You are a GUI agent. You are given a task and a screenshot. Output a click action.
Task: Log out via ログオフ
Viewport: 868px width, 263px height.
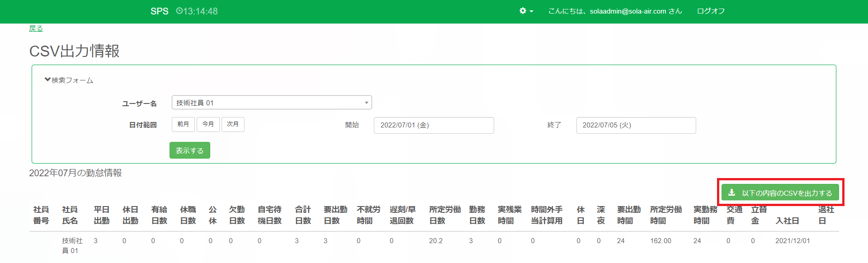point(711,11)
